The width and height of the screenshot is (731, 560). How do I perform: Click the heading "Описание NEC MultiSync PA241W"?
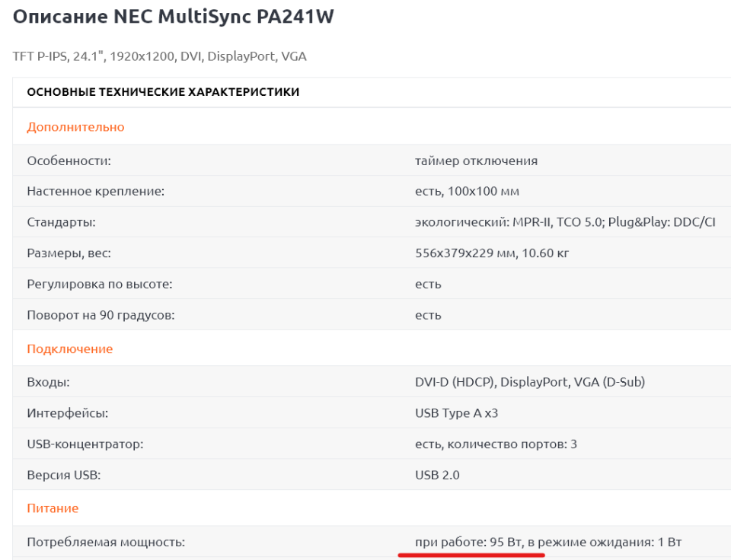coord(174,17)
